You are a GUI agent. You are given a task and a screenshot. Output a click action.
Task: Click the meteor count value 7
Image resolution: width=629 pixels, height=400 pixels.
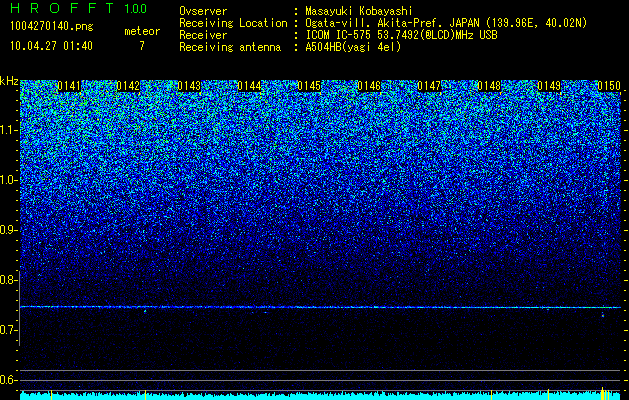point(142,46)
